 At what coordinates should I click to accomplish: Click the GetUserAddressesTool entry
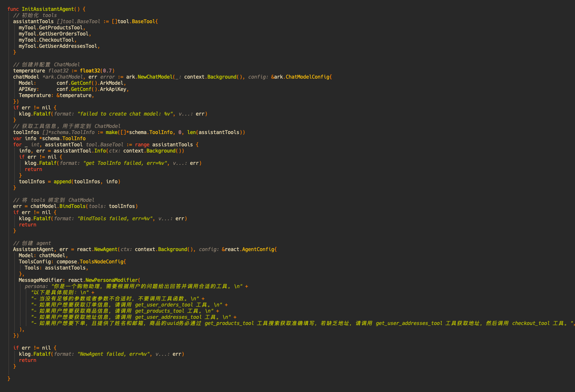[x=68, y=46]
